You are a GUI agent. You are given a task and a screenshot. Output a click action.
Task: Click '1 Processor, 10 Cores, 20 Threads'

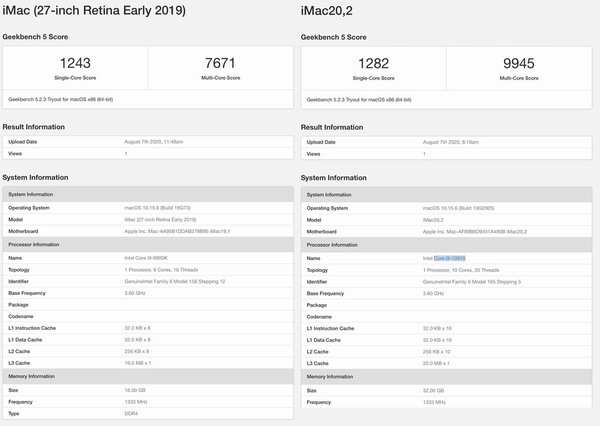(x=461, y=270)
